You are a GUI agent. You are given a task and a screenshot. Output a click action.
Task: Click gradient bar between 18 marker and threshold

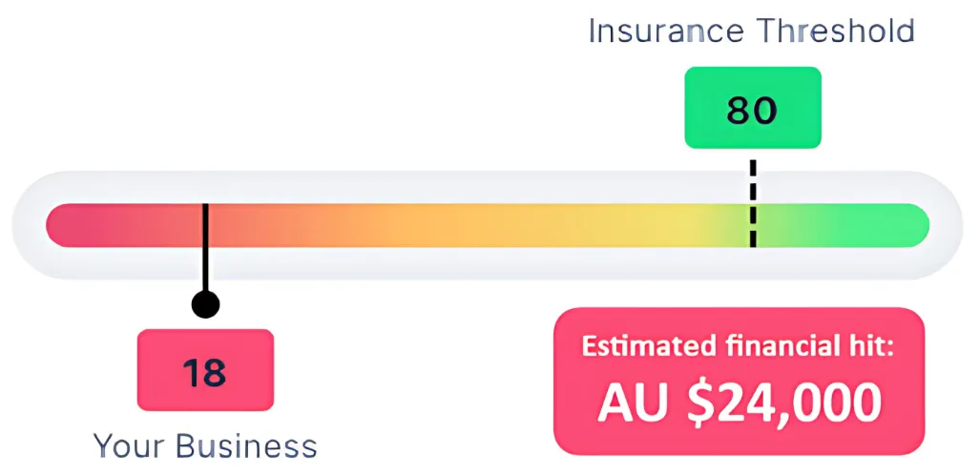pos(479,225)
